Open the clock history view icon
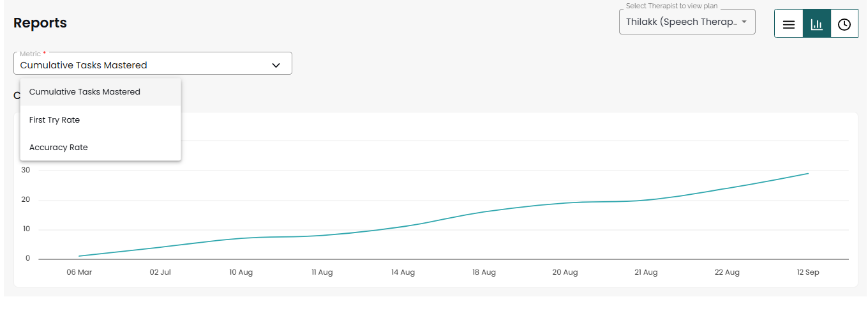 tap(844, 24)
